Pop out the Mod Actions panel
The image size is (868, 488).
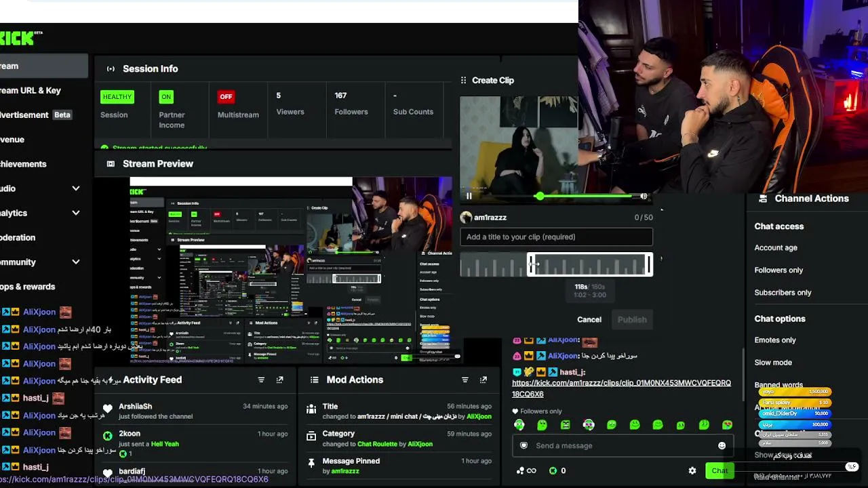(484, 380)
